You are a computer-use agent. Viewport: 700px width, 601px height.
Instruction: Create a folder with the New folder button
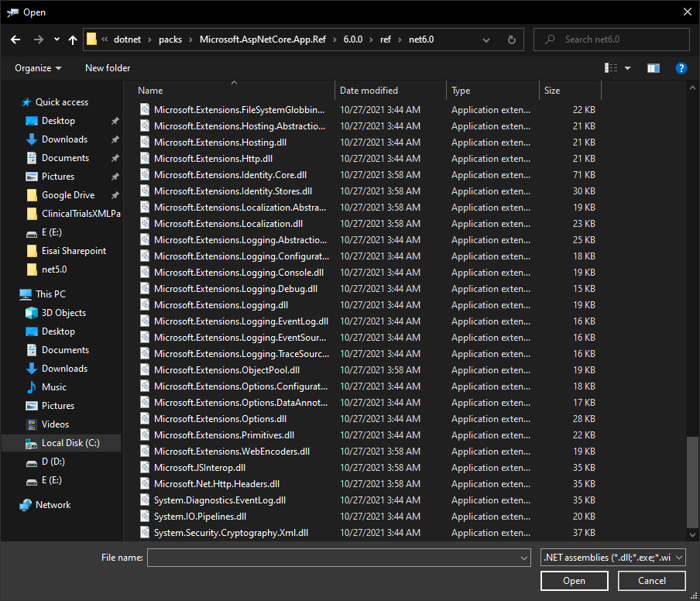pyautogui.click(x=107, y=68)
